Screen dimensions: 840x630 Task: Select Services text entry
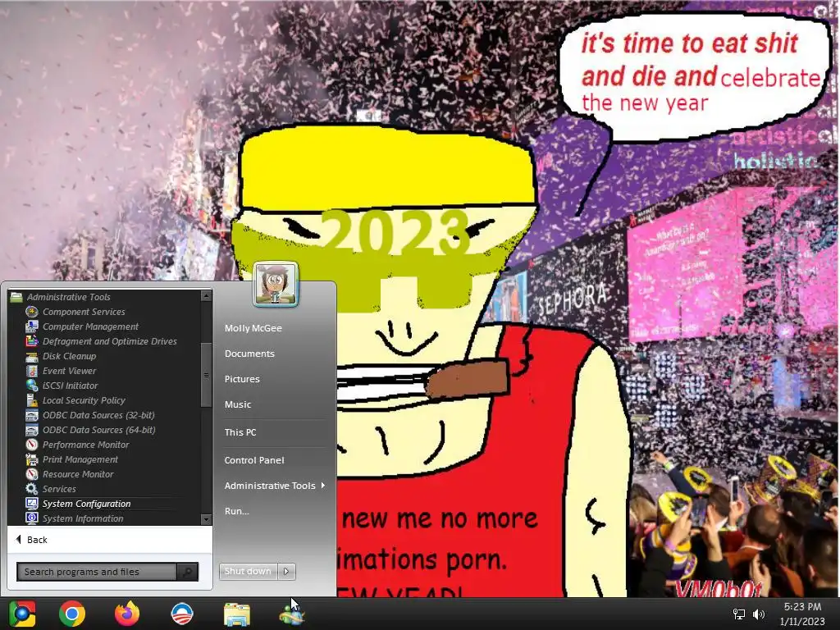tap(59, 489)
